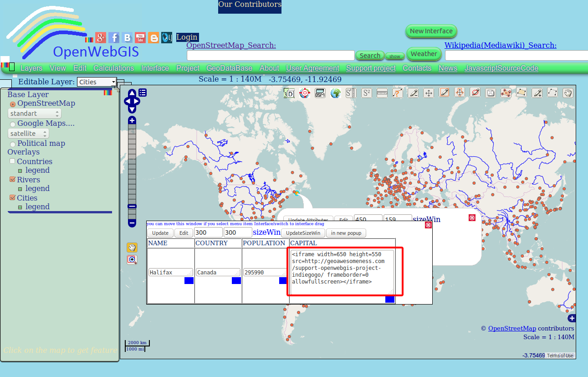This screenshot has width=588, height=377.
Task: Select the orange highlighted pencil edit tool
Action: tap(445, 93)
